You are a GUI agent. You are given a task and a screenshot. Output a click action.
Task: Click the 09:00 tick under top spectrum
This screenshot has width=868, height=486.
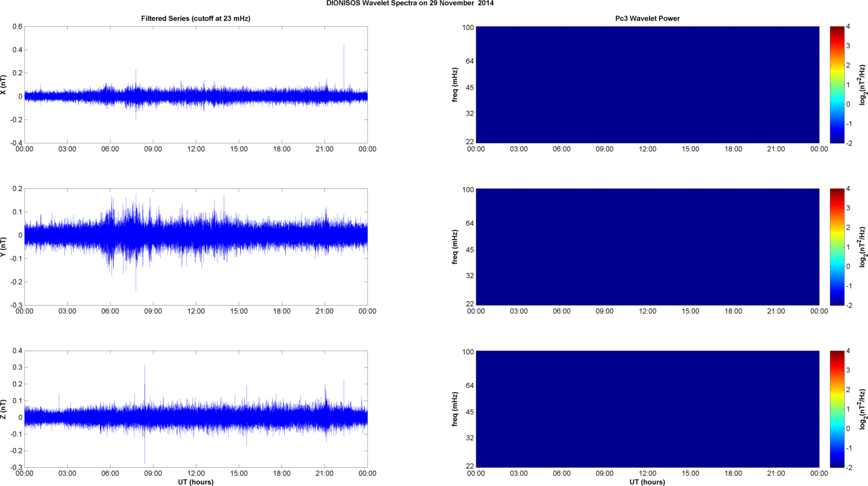(x=604, y=149)
